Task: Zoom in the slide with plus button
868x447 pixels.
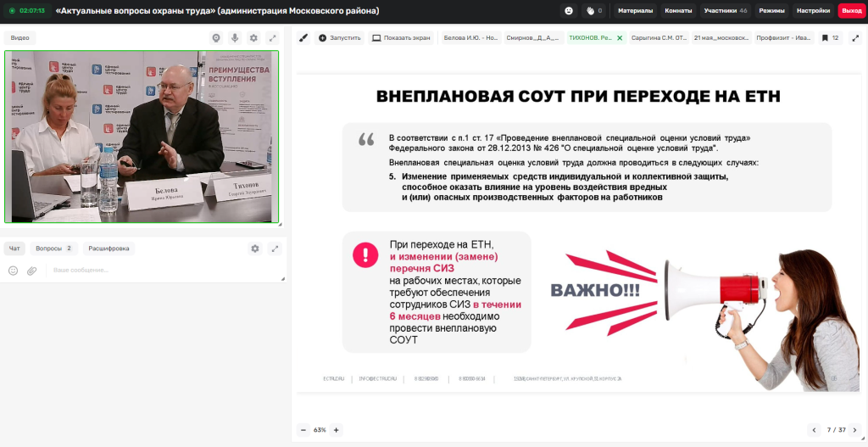Action: point(336,430)
